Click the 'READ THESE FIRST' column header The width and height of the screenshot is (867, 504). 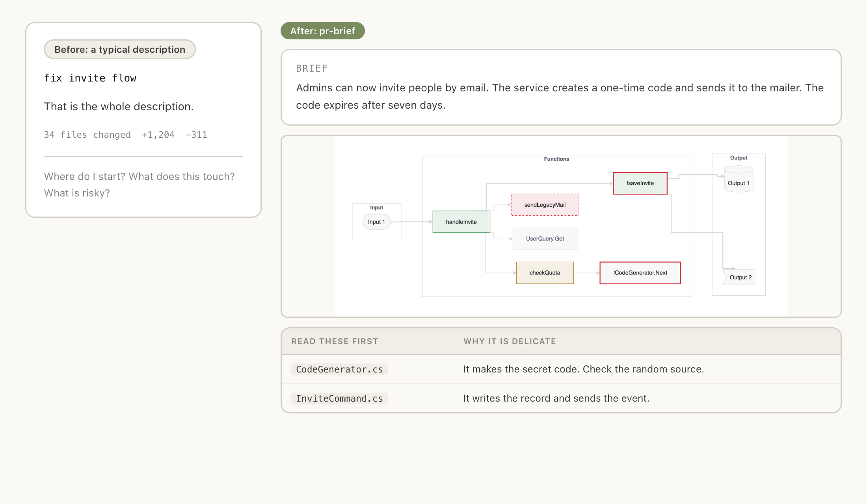335,341
